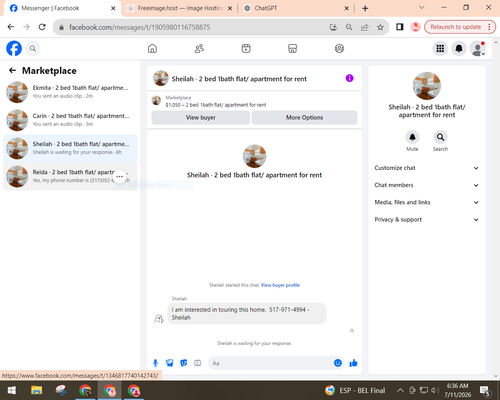Screen dimensions: 500x400
Task: Go back from the Marketplace chat list
Action: (12, 70)
